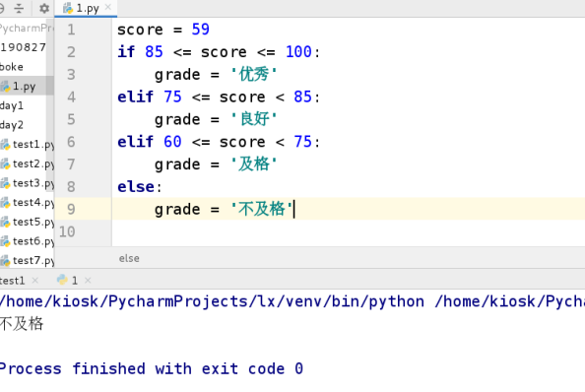The height and width of the screenshot is (392, 585).
Task: Click the Python icon on run tab 1
Action: tap(62, 280)
